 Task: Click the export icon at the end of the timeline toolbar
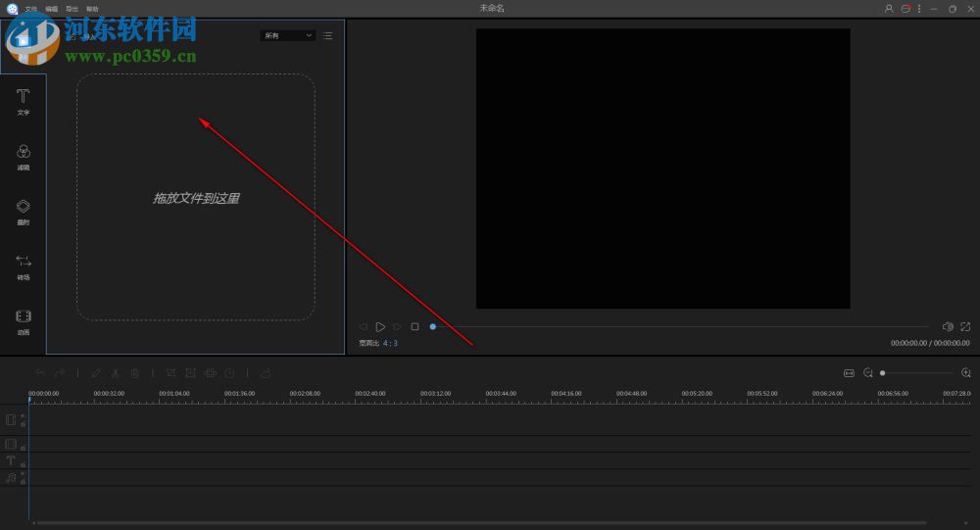click(267, 373)
